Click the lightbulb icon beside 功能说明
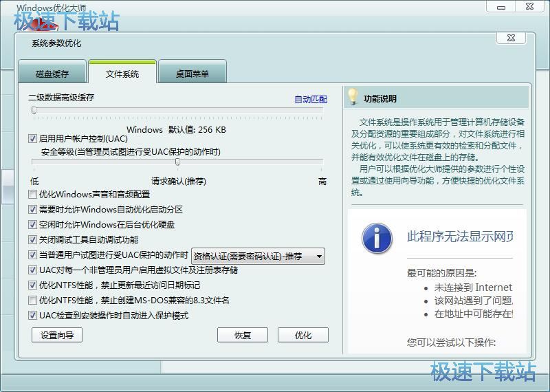Image resolution: width=550 pixels, height=392 pixels. click(353, 96)
